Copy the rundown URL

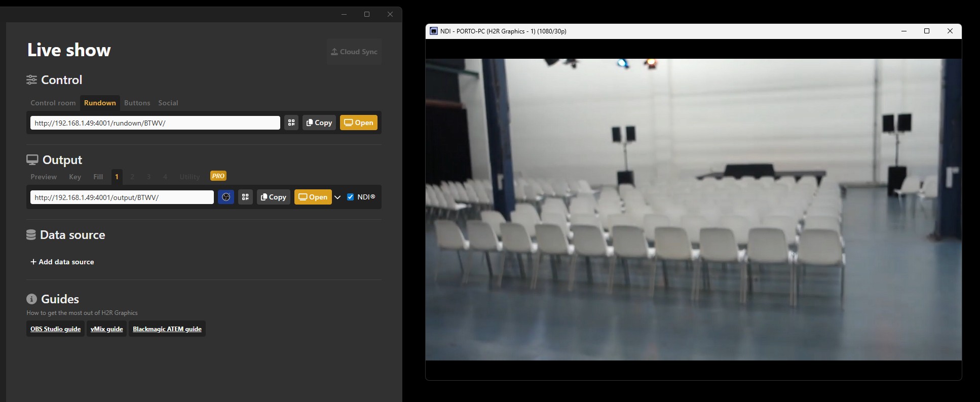(x=319, y=123)
